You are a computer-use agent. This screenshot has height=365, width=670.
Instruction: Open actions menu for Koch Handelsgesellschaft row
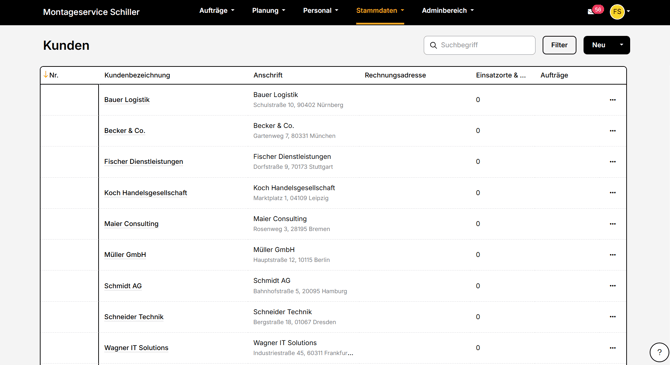[x=612, y=193]
